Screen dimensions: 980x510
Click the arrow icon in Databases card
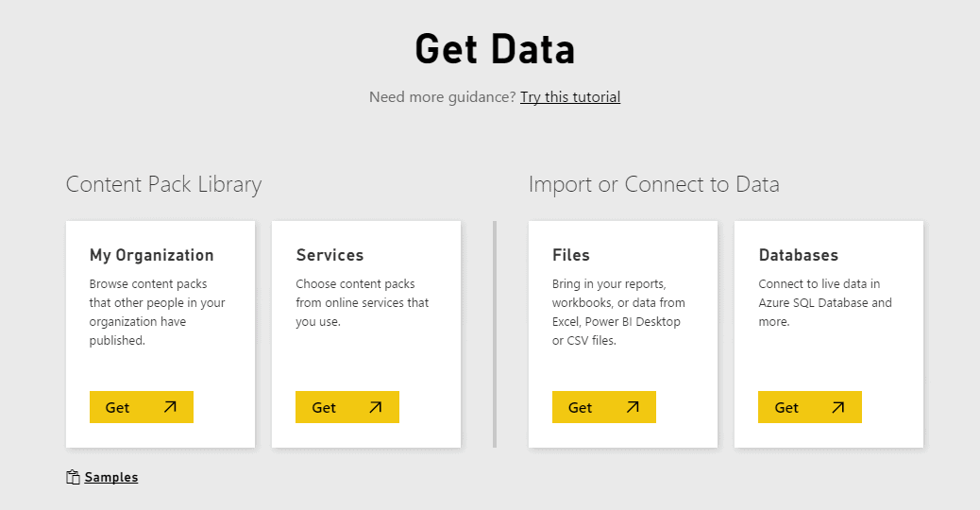[x=838, y=407]
